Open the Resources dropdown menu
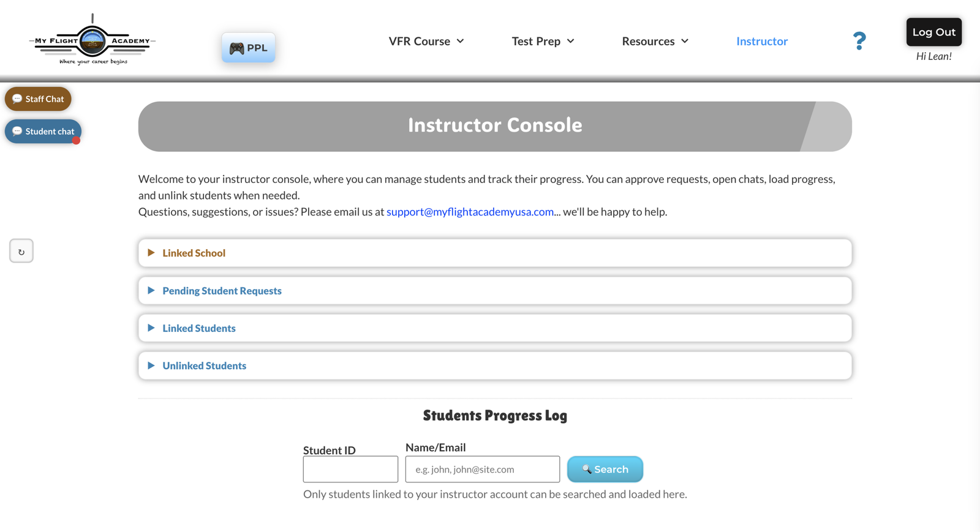This screenshot has width=980, height=532. click(655, 41)
